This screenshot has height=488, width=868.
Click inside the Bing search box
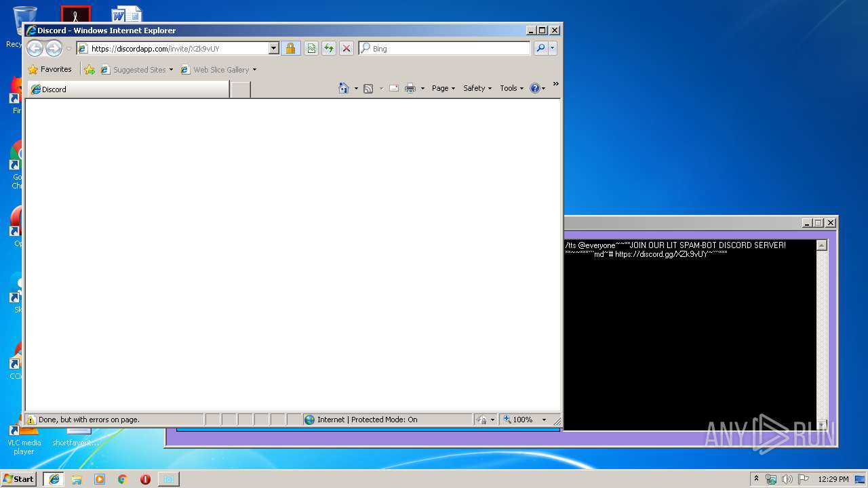click(x=449, y=48)
